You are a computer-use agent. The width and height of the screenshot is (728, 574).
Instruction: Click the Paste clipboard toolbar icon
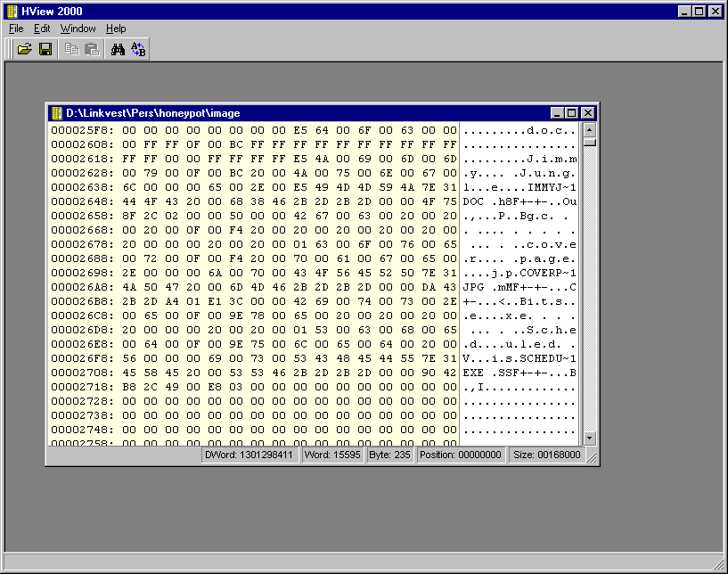91,49
